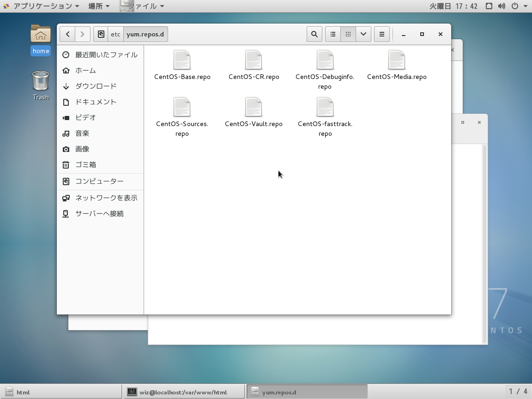The width and height of the screenshot is (532, 399).
Task: Select CentOS-Sources.repo file icon
Action: (x=182, y=107)
